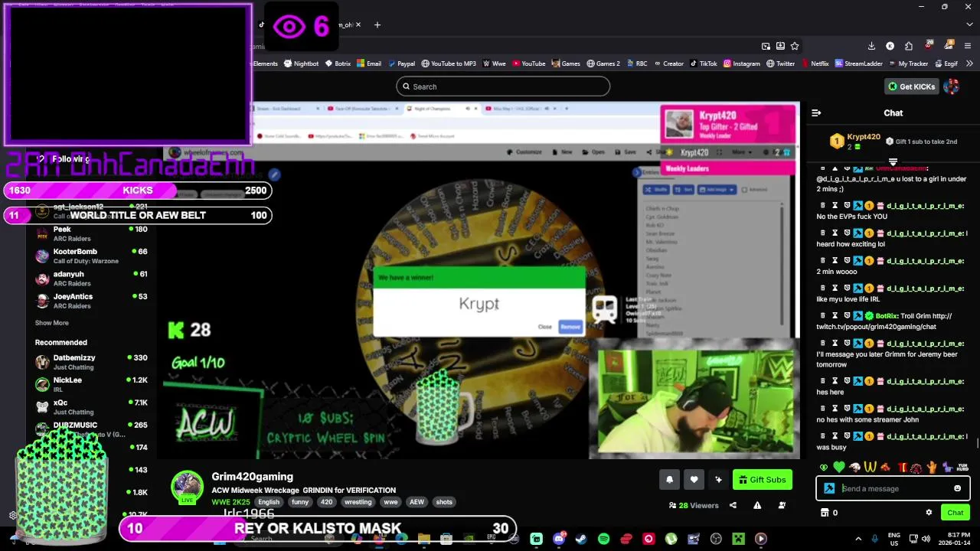Click the heart follow icon under the stream

click(694, 480)
